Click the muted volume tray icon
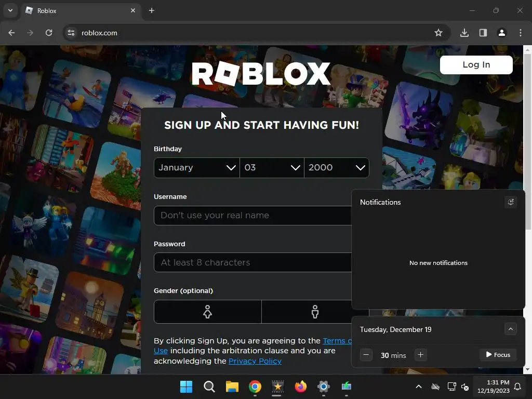The image size is (532, 399). (x=465, y=387)
